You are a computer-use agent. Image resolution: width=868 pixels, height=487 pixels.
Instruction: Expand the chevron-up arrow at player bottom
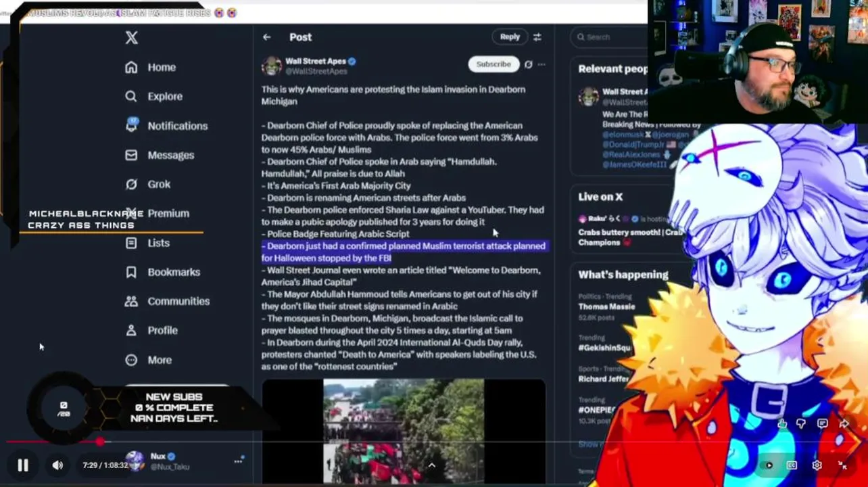432,465
